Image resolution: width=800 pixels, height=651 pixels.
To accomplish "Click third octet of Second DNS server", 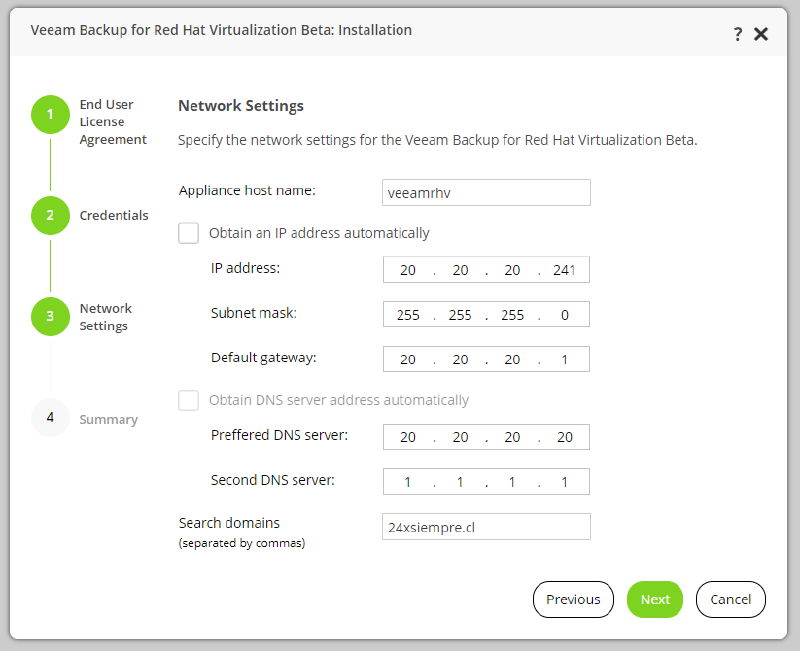I will [512, 482].
